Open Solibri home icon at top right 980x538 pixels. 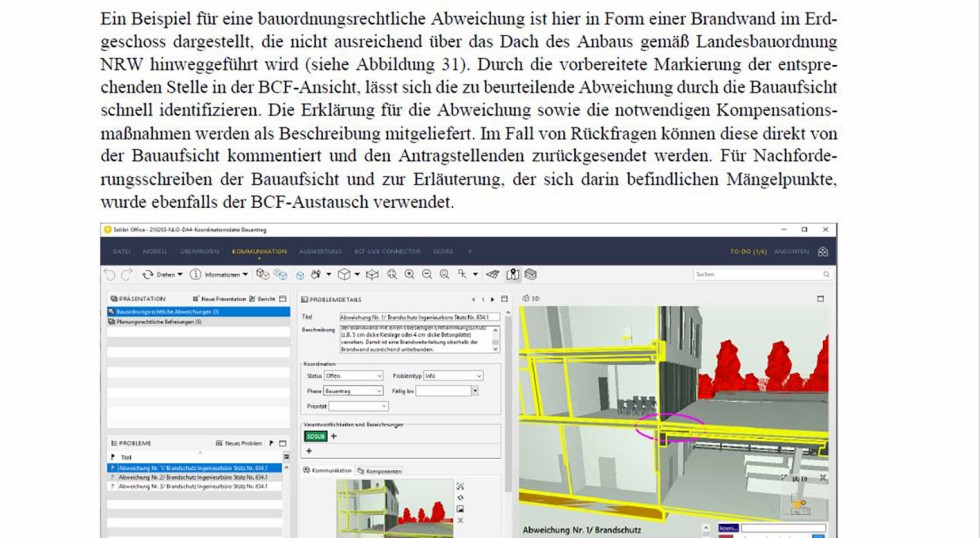(823, 252)
